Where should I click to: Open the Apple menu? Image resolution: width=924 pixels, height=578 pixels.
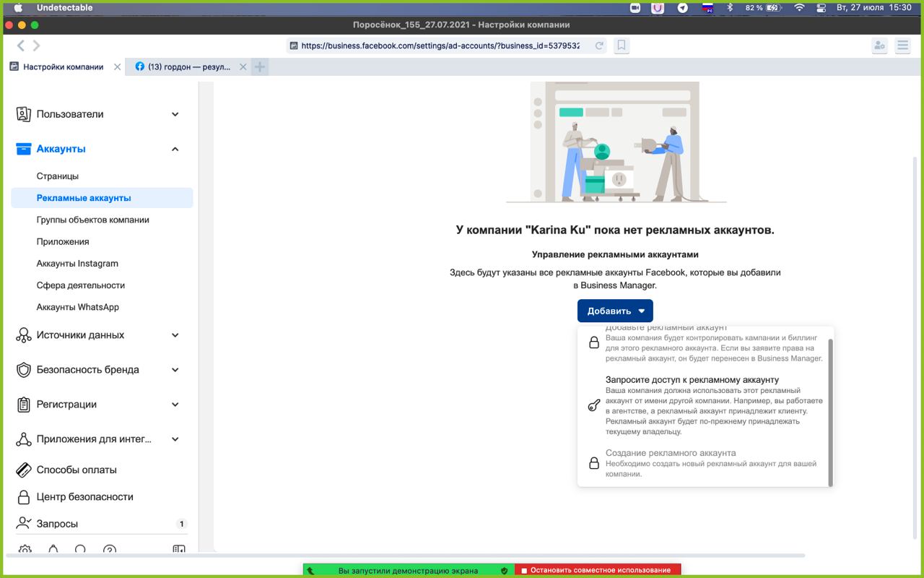click(x=18, y=7)
